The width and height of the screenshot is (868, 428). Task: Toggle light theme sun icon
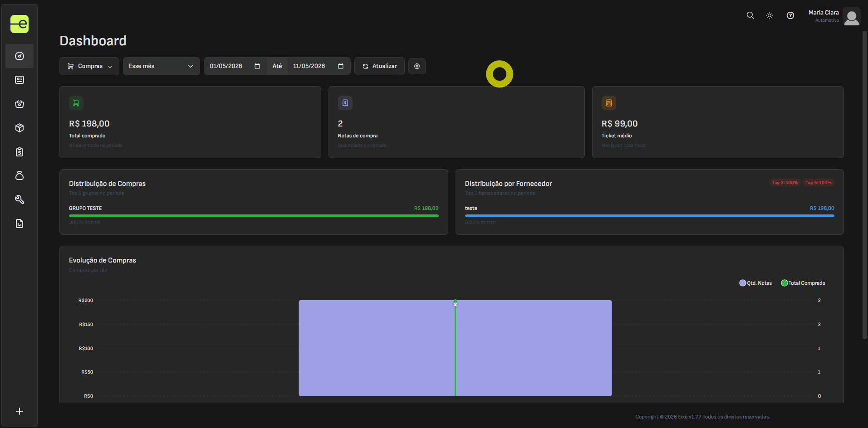[x=770, y=15]
